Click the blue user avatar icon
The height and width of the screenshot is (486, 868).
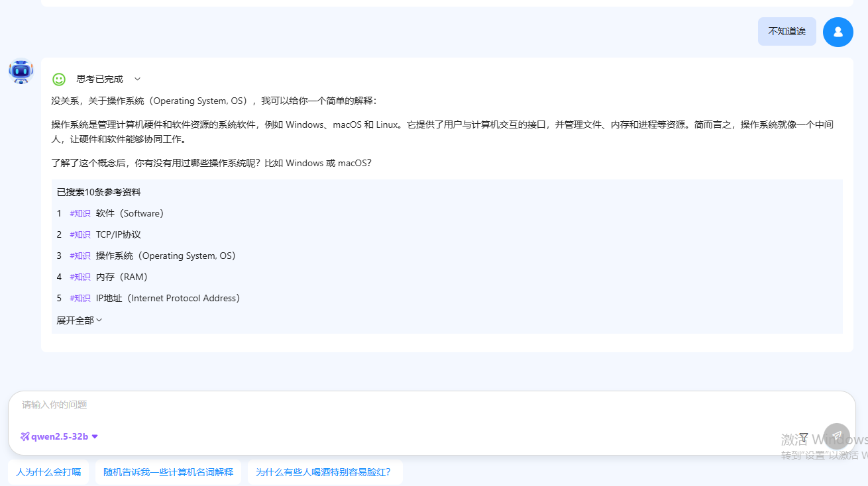pos(838,32)
